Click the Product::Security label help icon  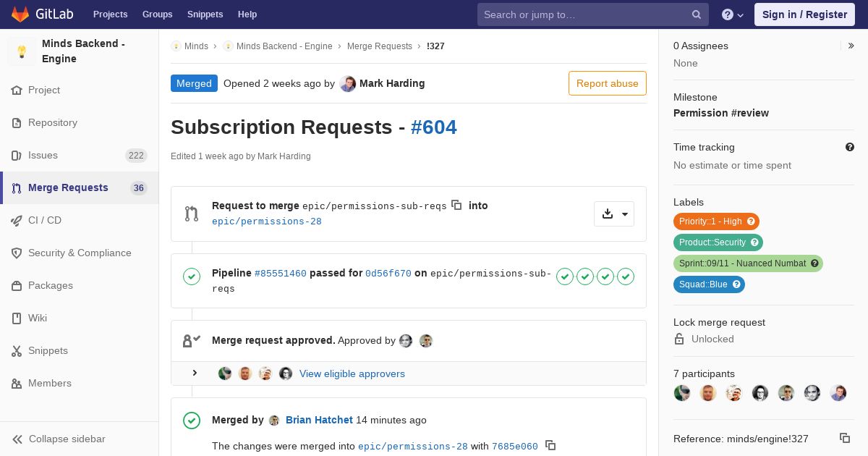click(x=754, y=242)
